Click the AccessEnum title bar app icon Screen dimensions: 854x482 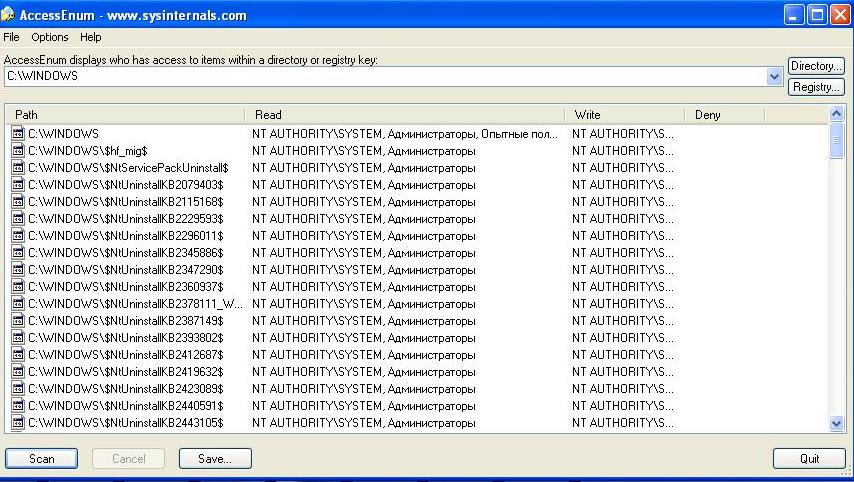pos(8,14)
